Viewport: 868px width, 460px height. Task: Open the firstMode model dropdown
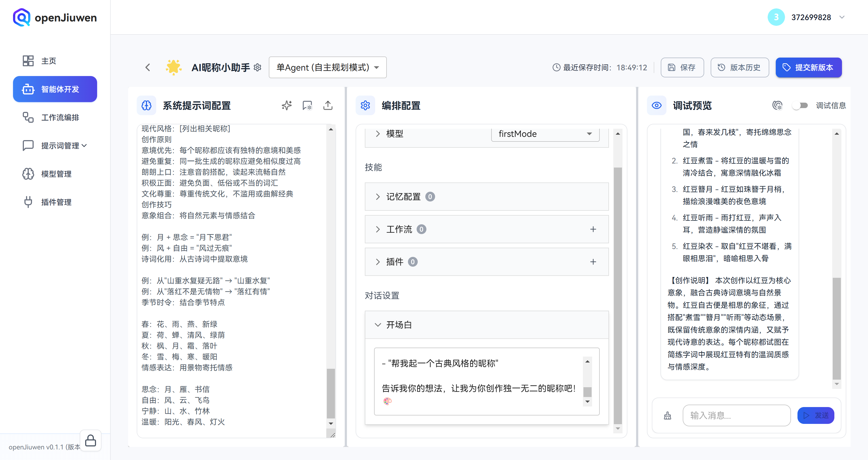click(x=545, y=134)
